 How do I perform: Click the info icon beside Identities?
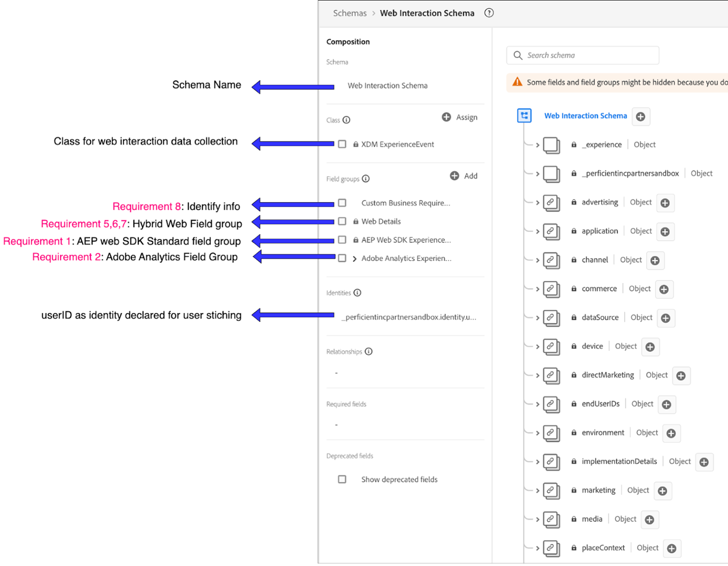point(357,293)
